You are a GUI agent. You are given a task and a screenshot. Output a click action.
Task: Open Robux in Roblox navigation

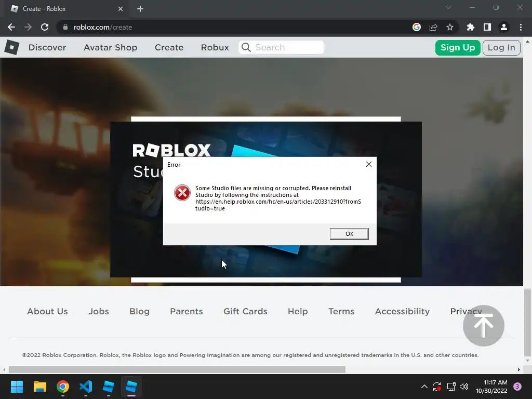tap(215, 47)
